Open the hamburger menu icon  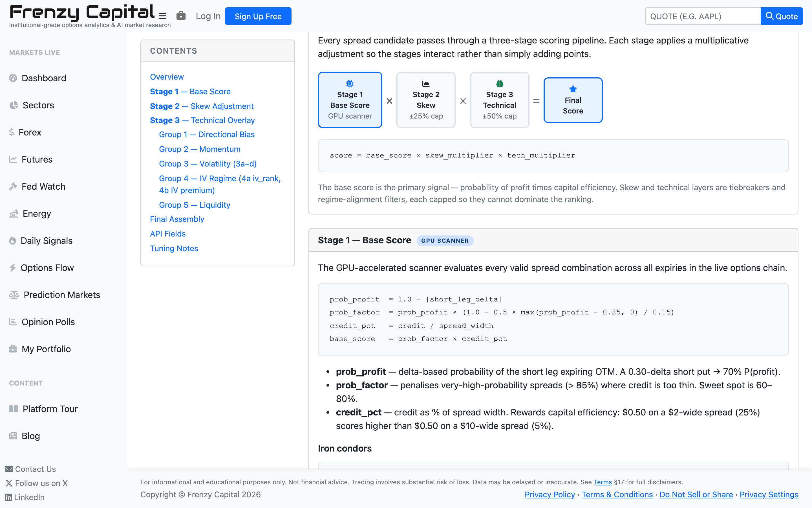[162, 16]
